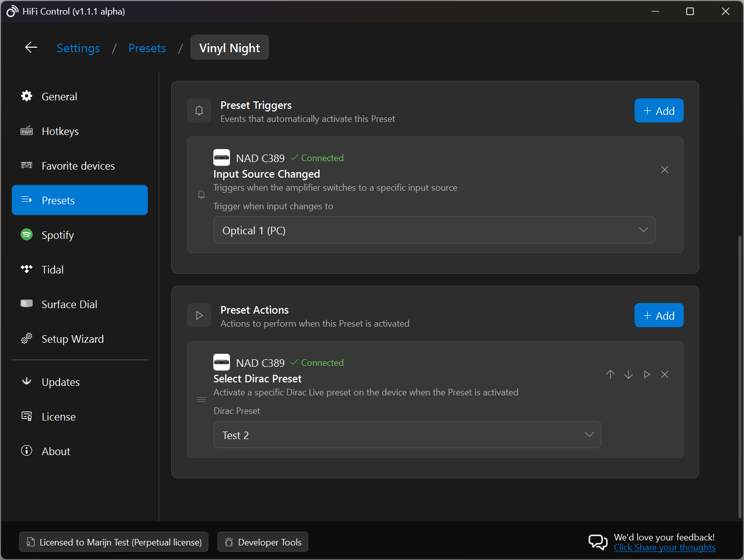Run the Select Dirac Preset action
The image size is (744, 560).
click(647, 374)
